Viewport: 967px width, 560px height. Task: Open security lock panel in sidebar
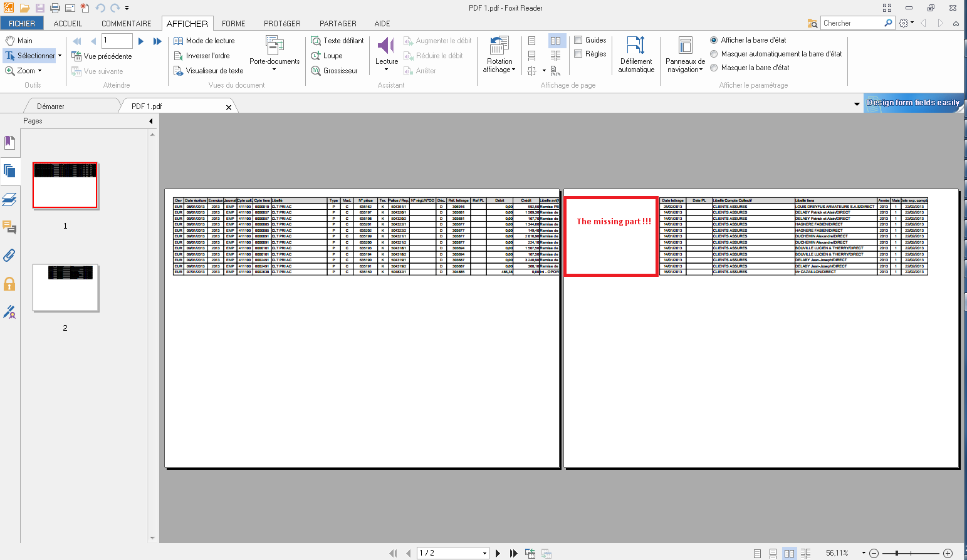[x=9, y=284]
